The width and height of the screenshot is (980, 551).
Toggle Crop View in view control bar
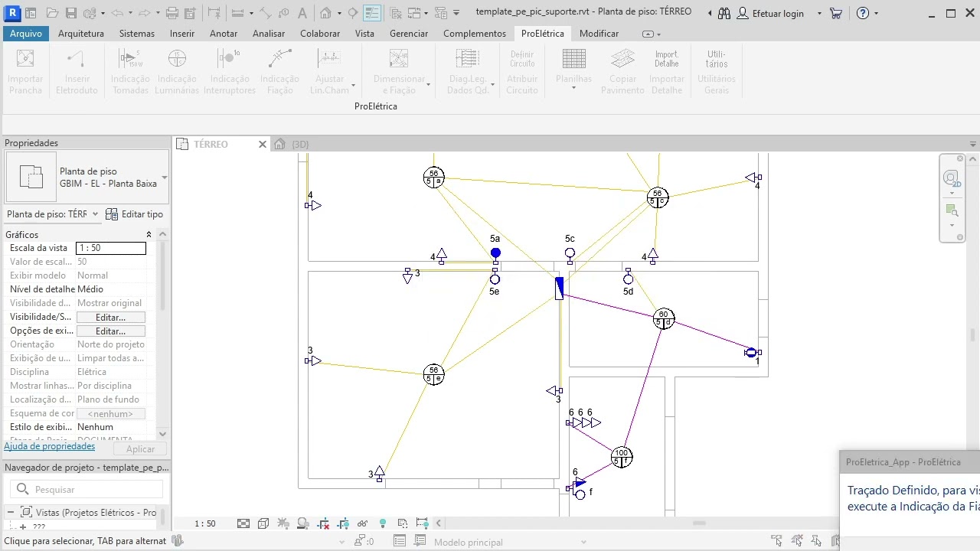click(x=323, y=523)
